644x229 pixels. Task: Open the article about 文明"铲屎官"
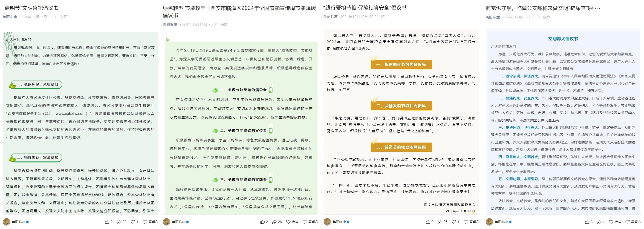tap(545, 8)
